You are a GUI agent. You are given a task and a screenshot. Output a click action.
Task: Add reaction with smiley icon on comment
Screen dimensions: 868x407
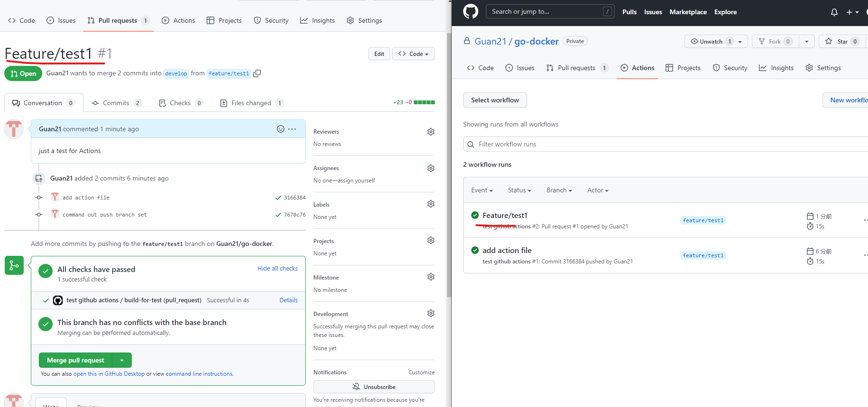tap(281, 129)
